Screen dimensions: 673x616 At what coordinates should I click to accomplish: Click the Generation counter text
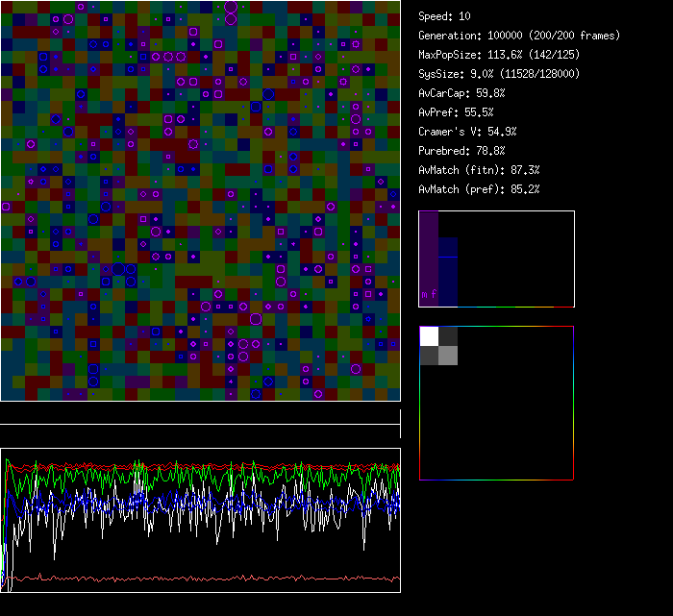519,36
